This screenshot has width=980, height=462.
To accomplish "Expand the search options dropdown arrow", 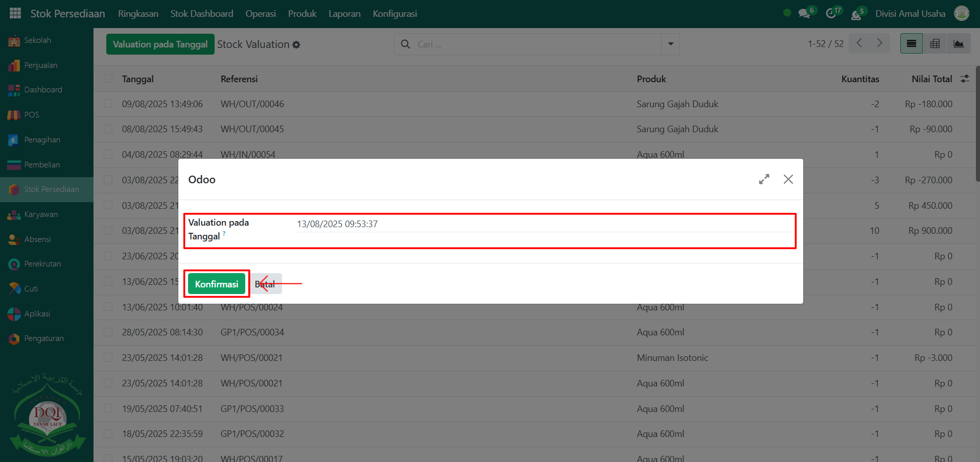I will pos(670,44).
